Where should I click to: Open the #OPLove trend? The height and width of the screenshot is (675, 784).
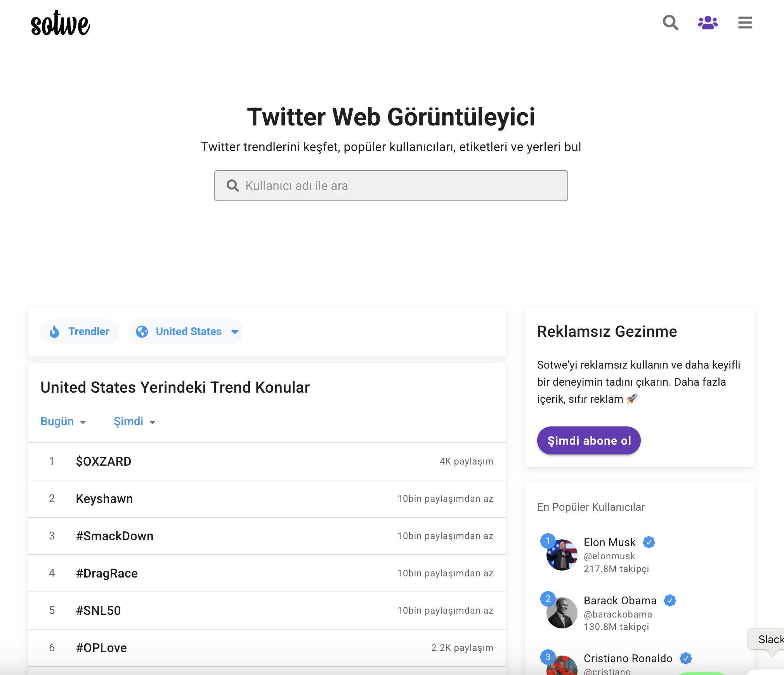click(x=267, y=648)
